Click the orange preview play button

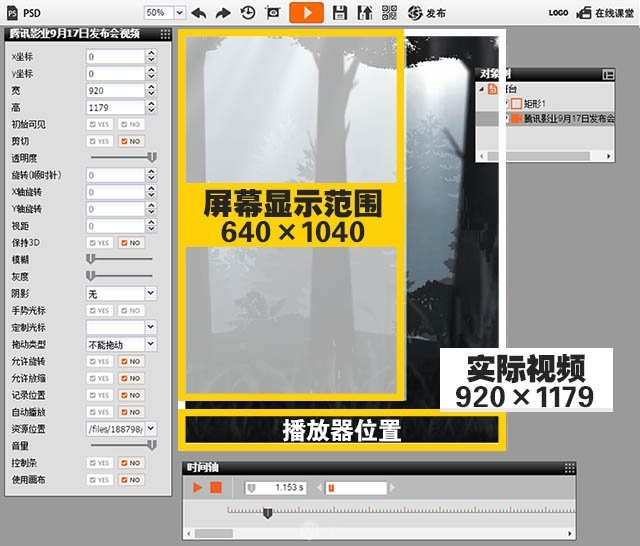tap(308, 13)
